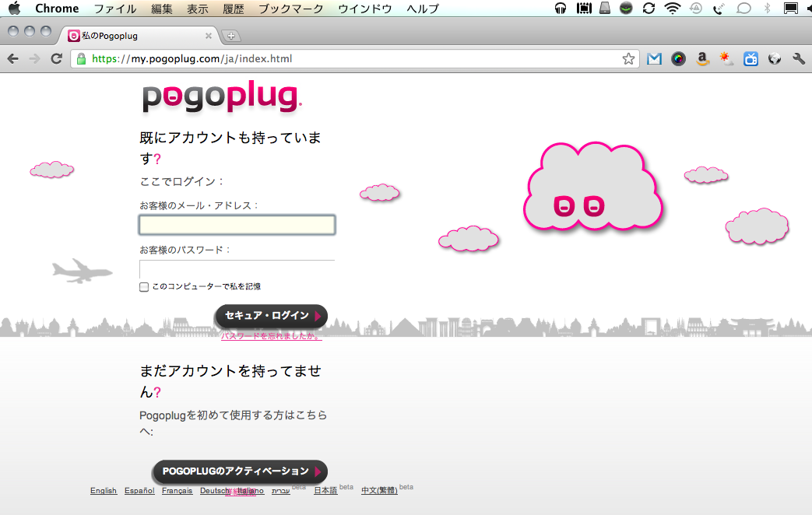
Task: Switch language to 日本語
Action: pos(325,491)
